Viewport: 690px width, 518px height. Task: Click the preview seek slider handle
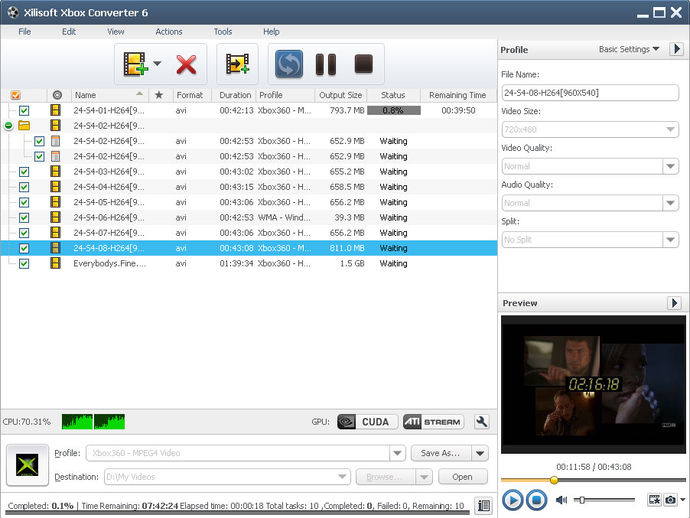coord(554,480)
